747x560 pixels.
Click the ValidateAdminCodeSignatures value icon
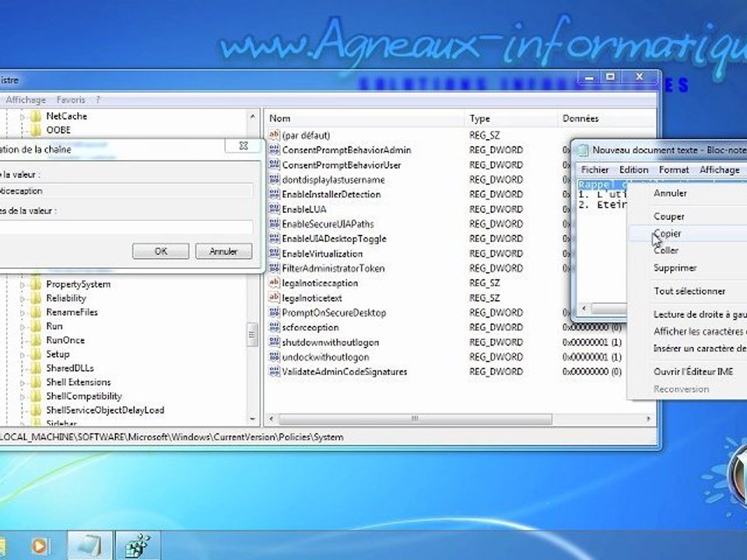coord(275,371)
